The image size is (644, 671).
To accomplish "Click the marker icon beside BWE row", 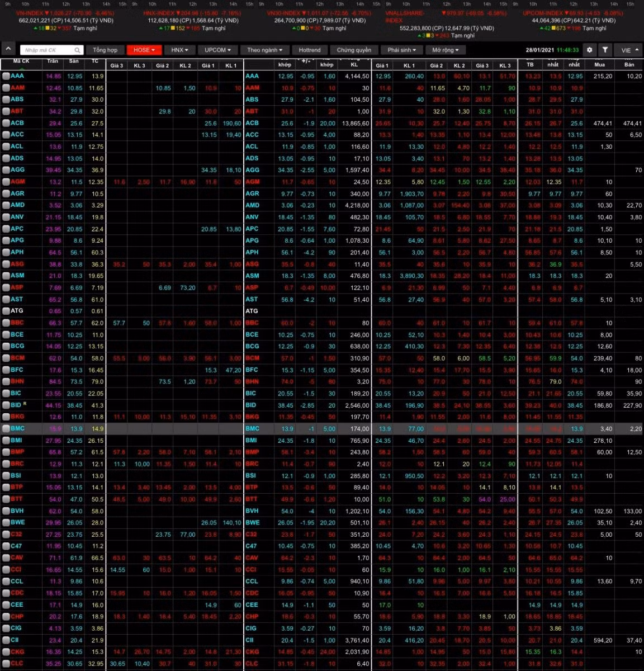I will pos(6,523).
